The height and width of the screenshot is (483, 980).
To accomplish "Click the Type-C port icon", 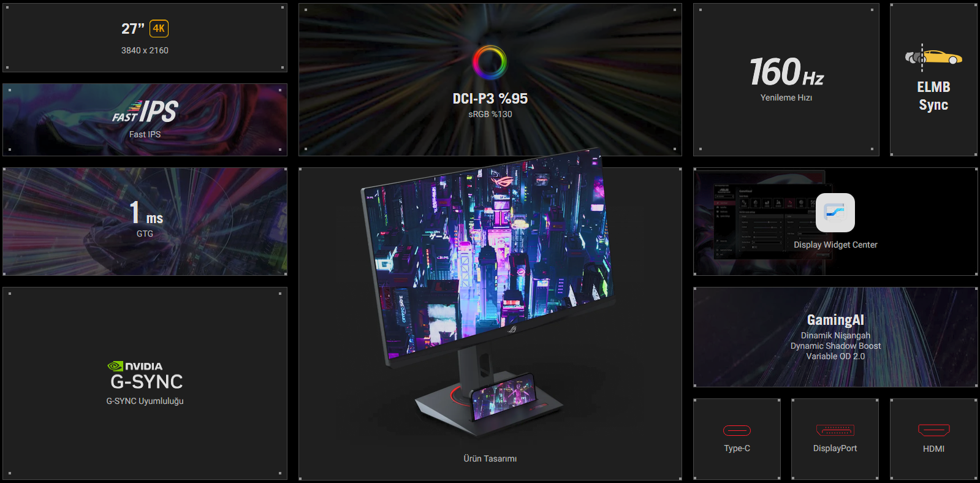I will 737,430.
